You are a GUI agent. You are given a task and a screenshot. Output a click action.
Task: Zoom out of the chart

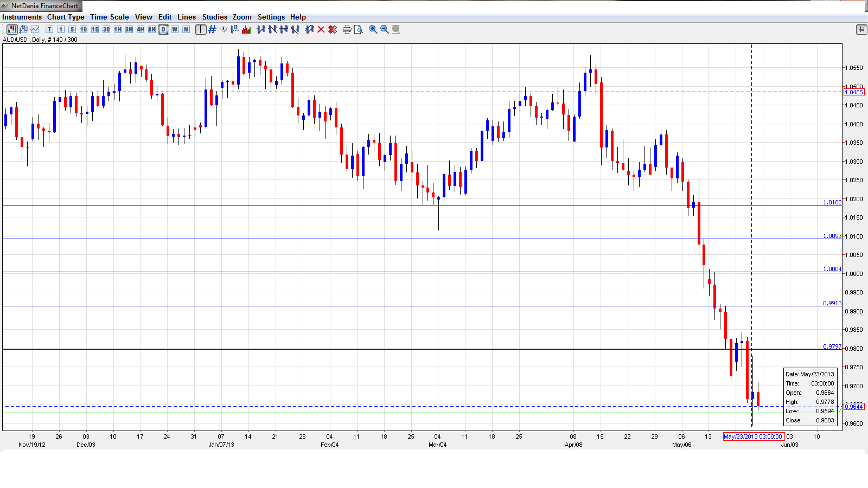(385, 29)
